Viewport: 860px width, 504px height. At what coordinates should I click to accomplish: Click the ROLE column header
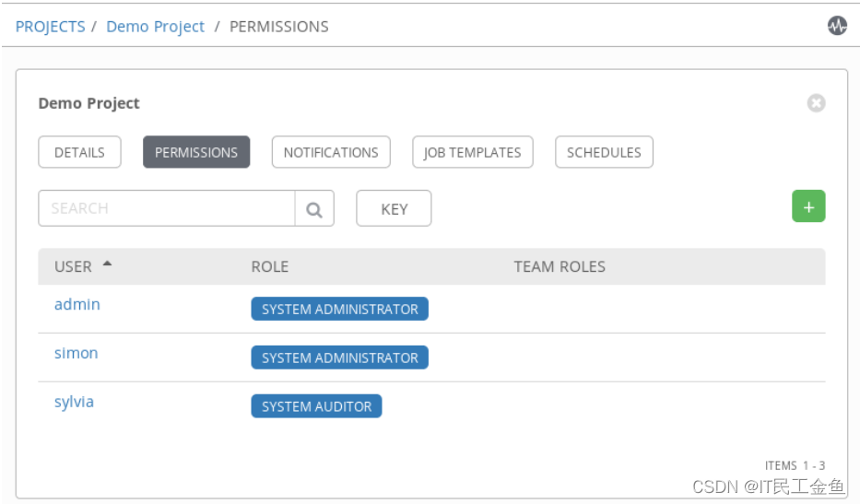point(270,266)
